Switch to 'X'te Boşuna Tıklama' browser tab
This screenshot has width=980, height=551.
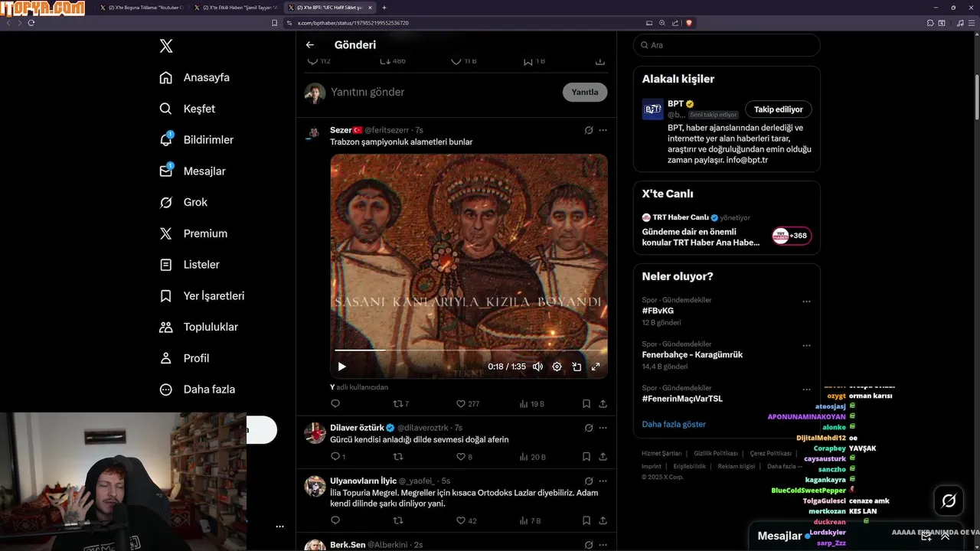[x=142, y=7]
